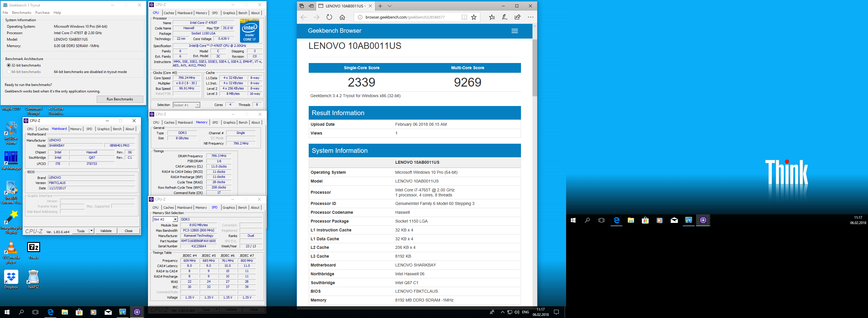
Task: Open the Windows Start menu on left taskbar
Action: (7, 312)
